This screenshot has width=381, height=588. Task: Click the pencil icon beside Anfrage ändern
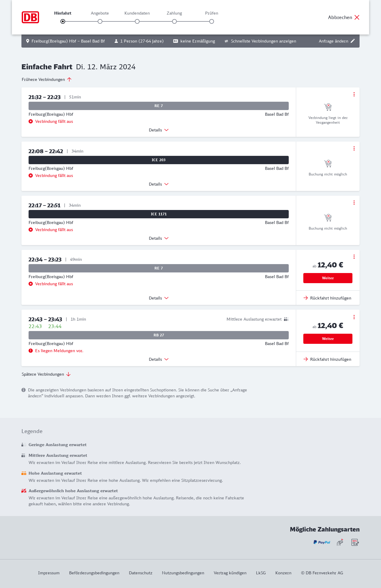[353, 41]
